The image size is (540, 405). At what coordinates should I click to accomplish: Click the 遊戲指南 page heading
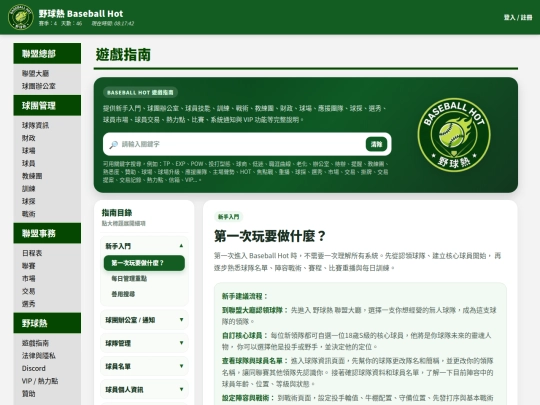pos(123,55)
